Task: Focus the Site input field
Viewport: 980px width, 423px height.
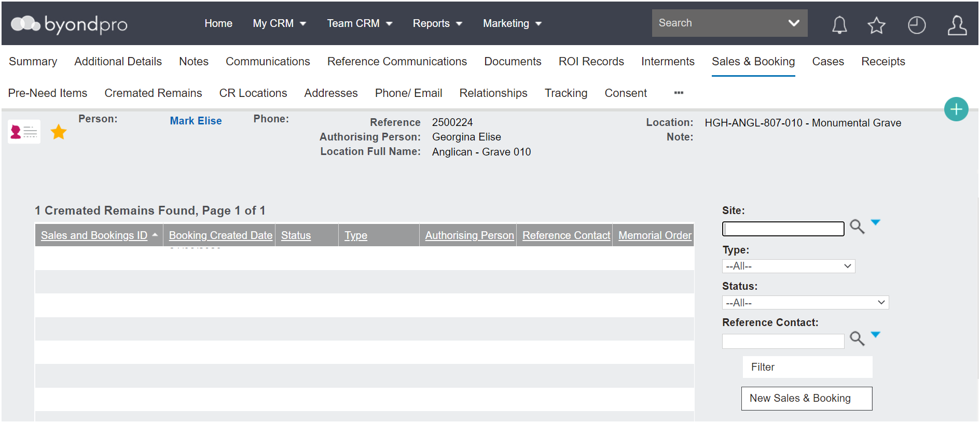Action: click(783, 229)
